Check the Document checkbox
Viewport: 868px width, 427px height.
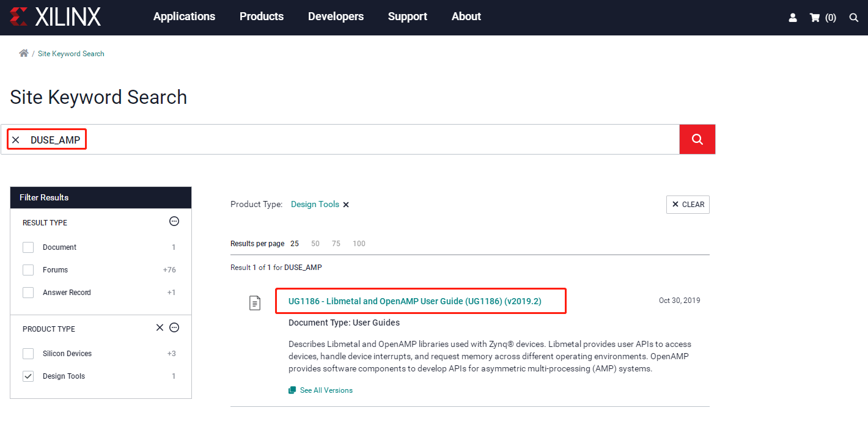pos(28,247)
